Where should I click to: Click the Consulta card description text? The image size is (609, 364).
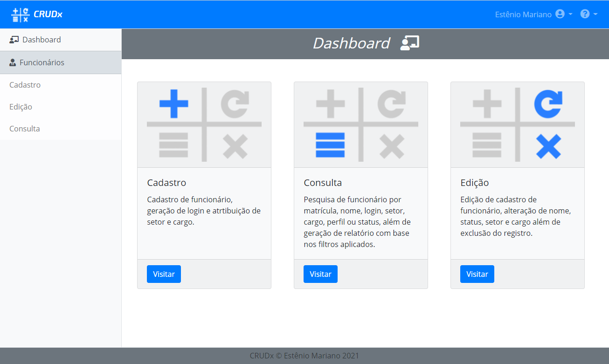[x=357, y=222]
